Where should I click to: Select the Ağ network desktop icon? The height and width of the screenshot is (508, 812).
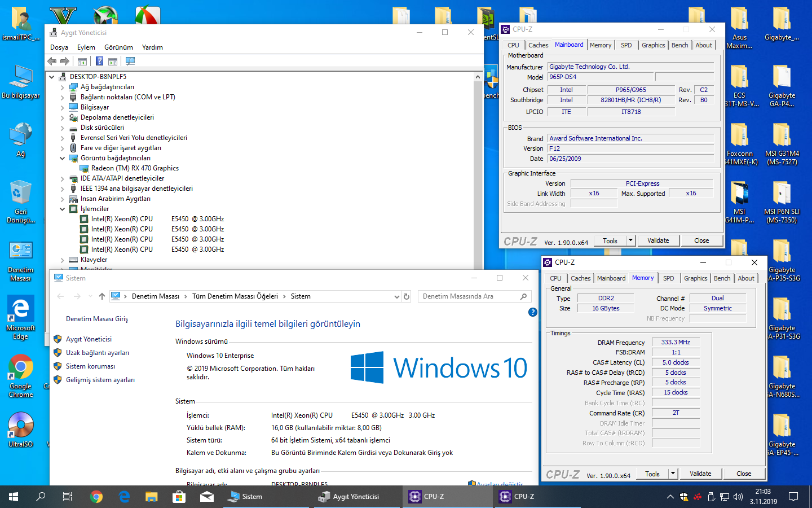tap(21, 139)
